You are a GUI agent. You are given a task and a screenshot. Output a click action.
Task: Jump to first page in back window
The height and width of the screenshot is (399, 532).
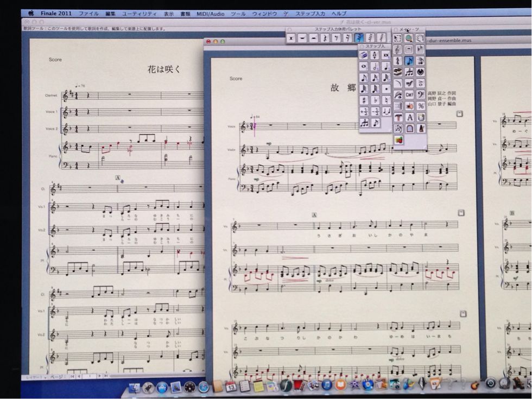(x=73, y=376)
